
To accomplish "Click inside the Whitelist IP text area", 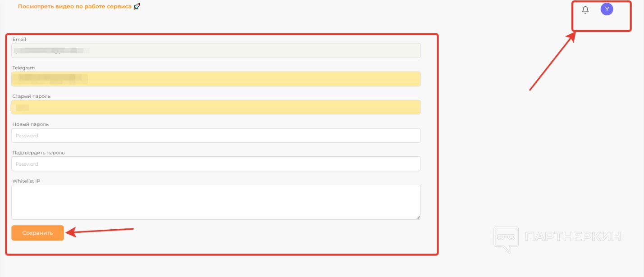I will (216, 202).
